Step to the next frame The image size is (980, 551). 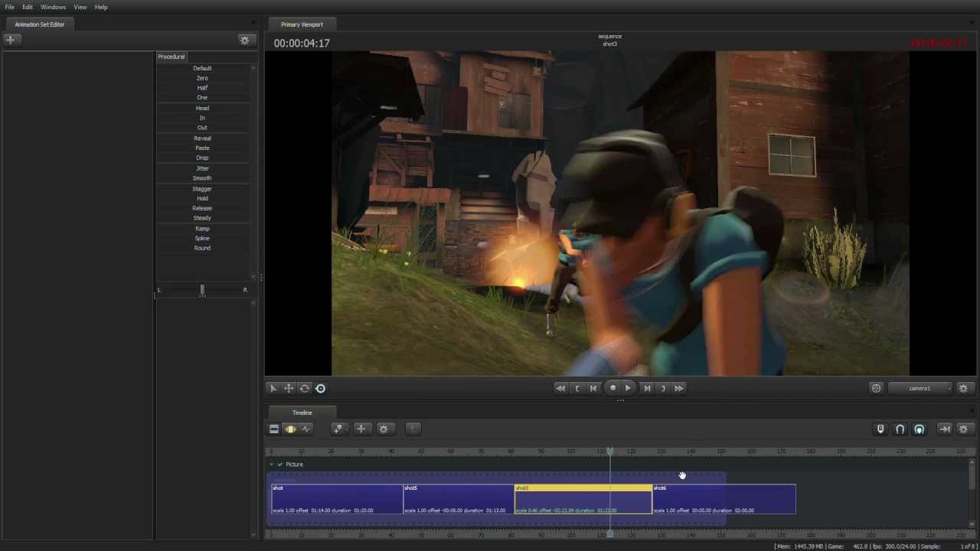647,388
